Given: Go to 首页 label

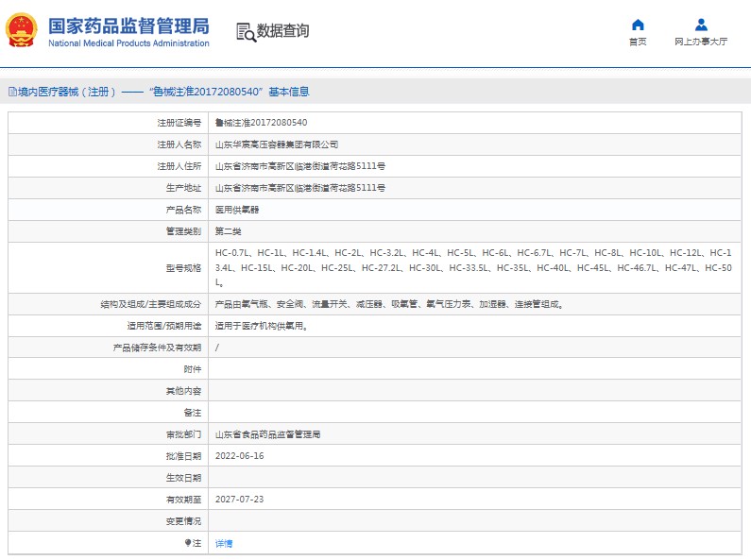Looking at the screenshot, I should (x=638, y=42).
